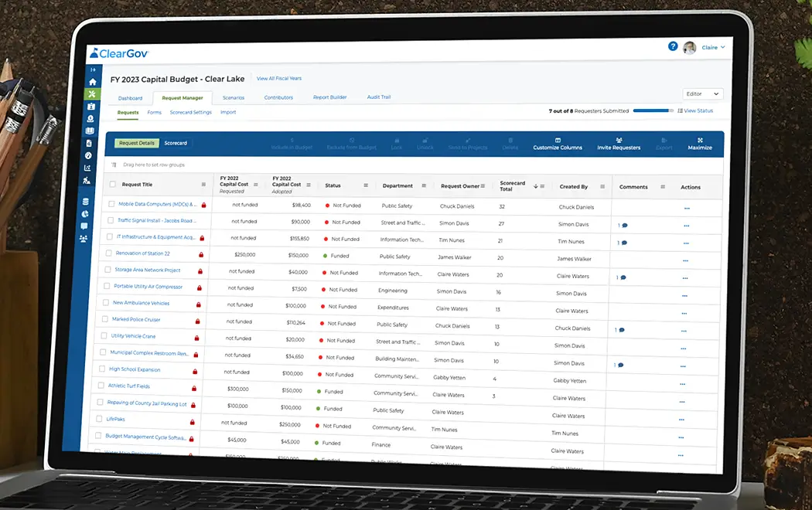
Task: Open comment bubble in the Tim Nunes IT Infrastructure row
Action: pos(624,243)
